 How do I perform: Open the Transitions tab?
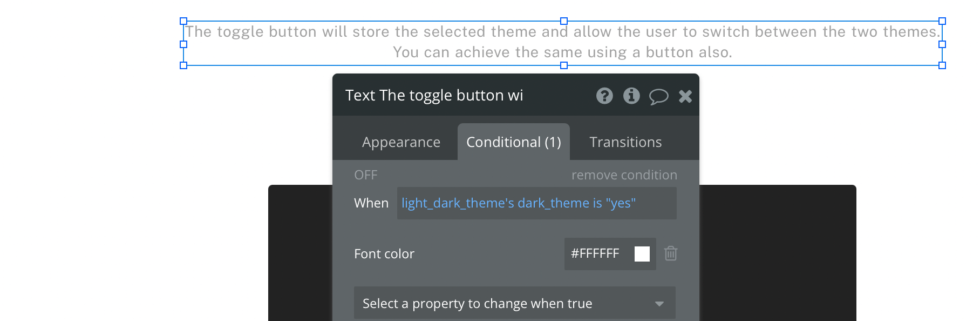[x=625, y=142]
